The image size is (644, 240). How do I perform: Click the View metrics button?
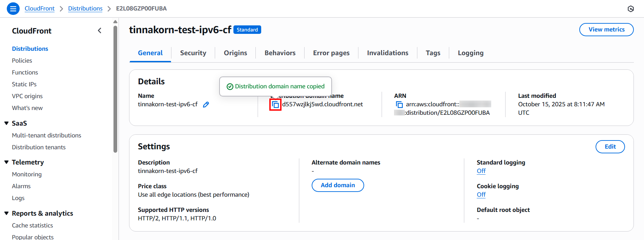pyautogui.click(x=606, y=29)
